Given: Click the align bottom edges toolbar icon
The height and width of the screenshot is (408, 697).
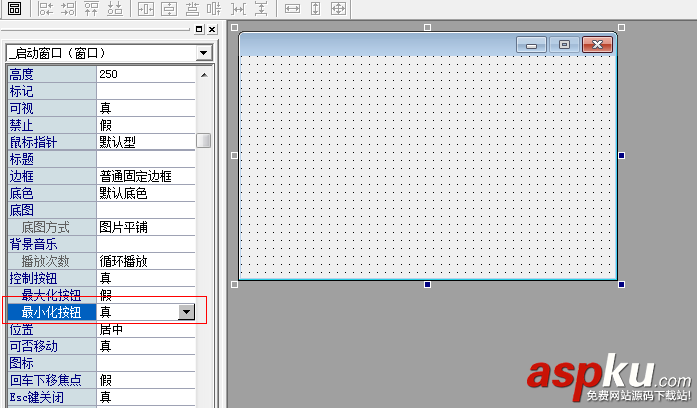Looking at the screenshot, I should pos(115,8).
